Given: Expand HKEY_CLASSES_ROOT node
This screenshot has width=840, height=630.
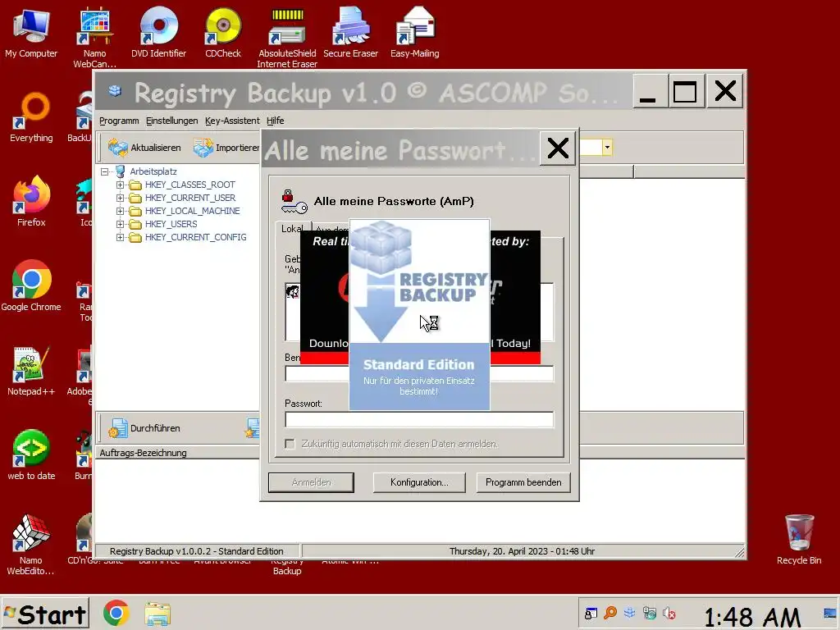Looking at the screenshot, I should tap(120, 185).
